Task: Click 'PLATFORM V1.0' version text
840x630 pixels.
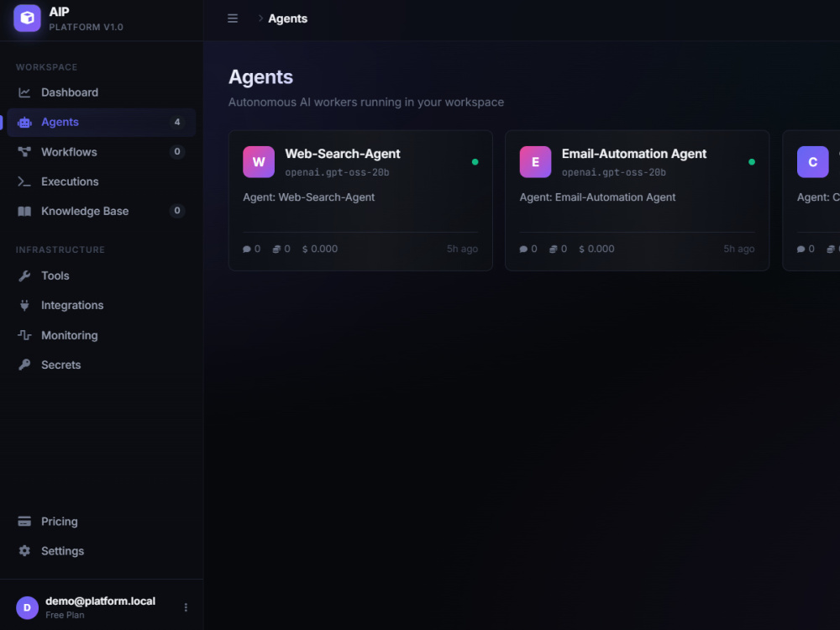Action: tap(86, 28)
